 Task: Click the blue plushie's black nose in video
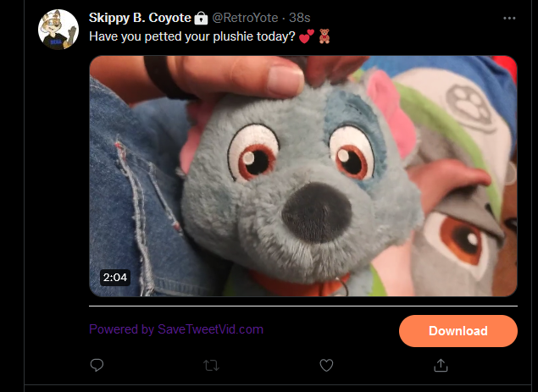(x=317, y=212)
